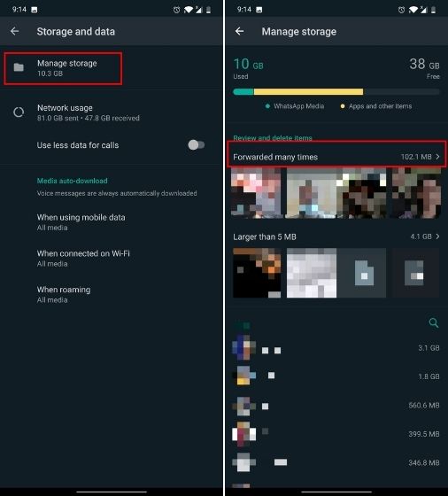Tap the Wi-Fi icon in right status bar
Screen dimensions: 448x496
click(413, 10)
